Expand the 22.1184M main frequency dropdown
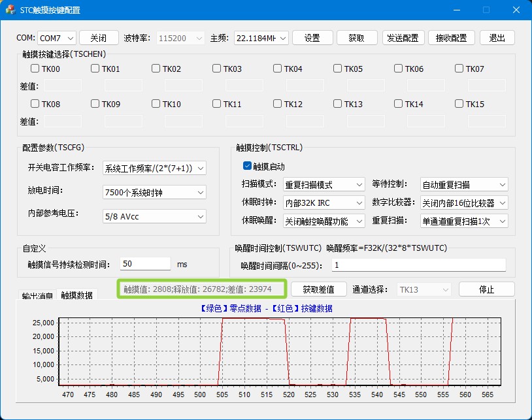Viewport: 532px width, 420px height. (261, 38)
